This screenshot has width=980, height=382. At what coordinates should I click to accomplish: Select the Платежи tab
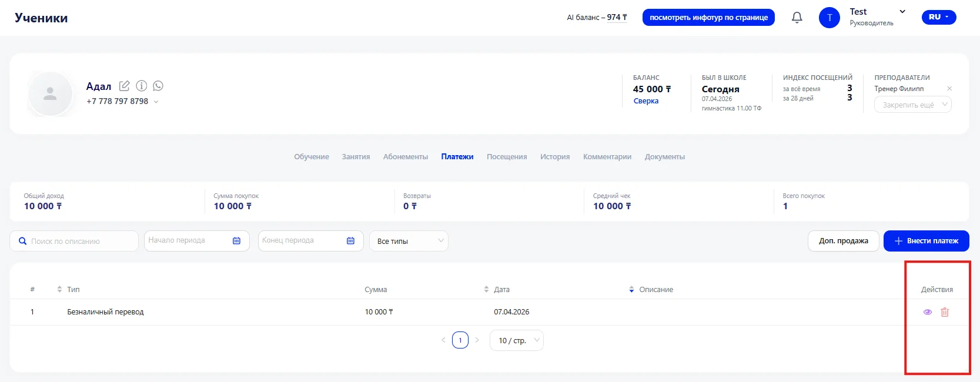[457, 157]
